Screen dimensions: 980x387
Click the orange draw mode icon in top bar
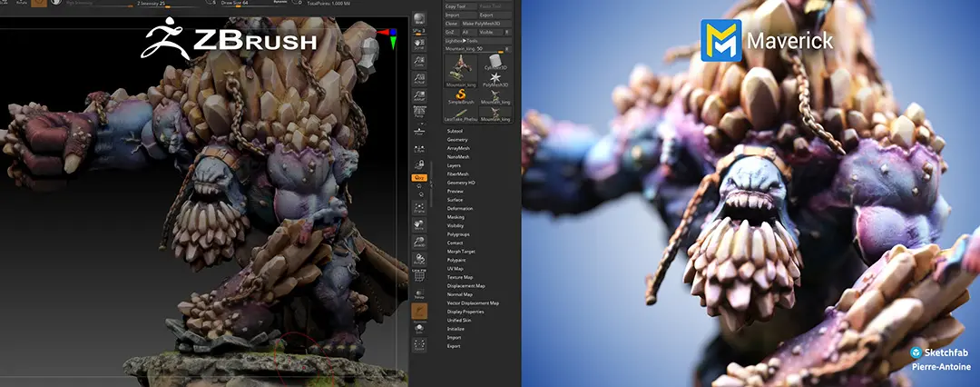(x=38, y=3)
